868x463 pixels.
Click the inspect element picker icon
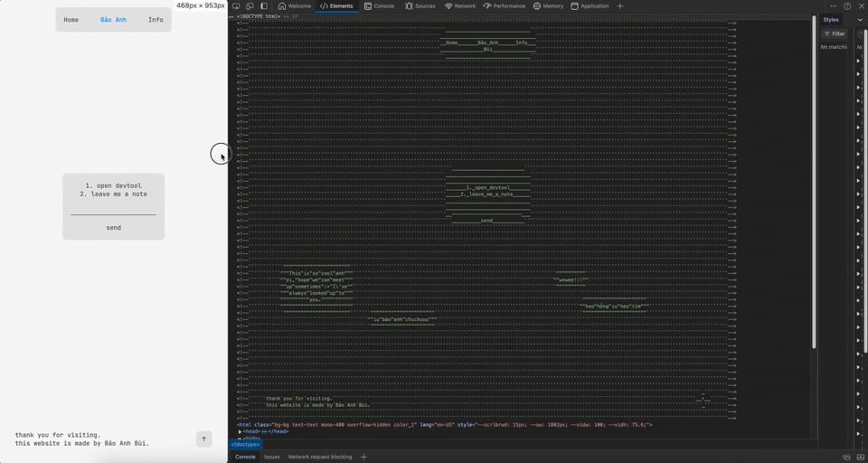coord(236,6)
